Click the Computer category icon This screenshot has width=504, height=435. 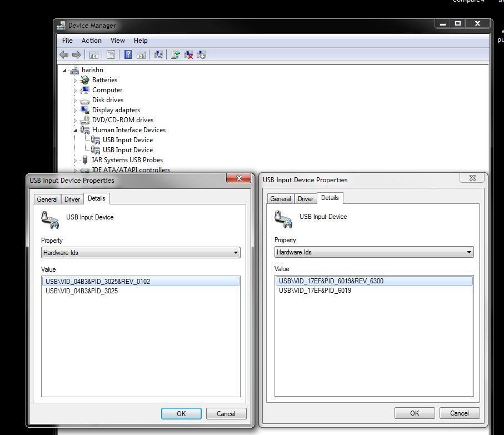tap(85, 90)
